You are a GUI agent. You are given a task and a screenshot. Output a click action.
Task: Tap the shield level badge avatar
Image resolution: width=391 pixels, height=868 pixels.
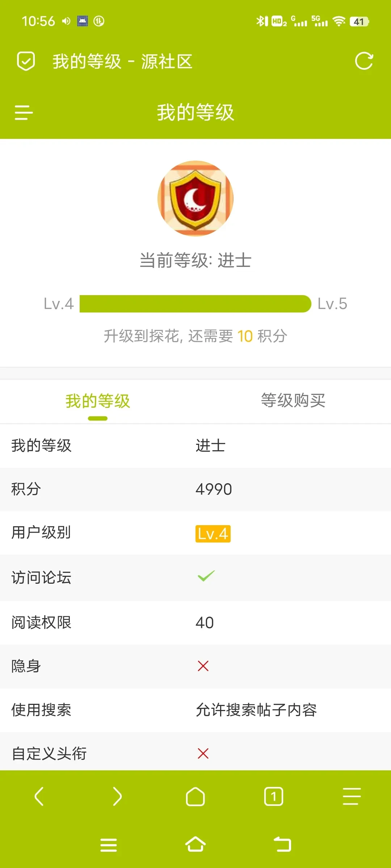tap(195, 199)
